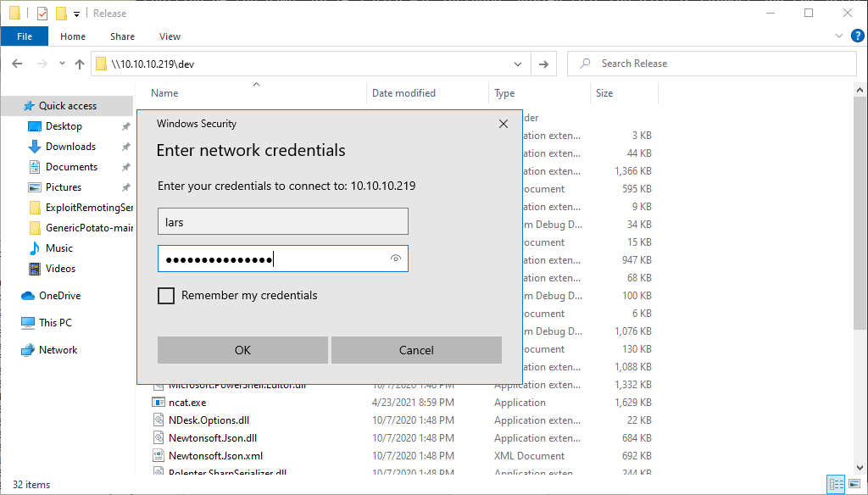The width and height of the screenshot is (868, 495).
Task: Reveal password with the eye icon
Action: coord(395,259)
